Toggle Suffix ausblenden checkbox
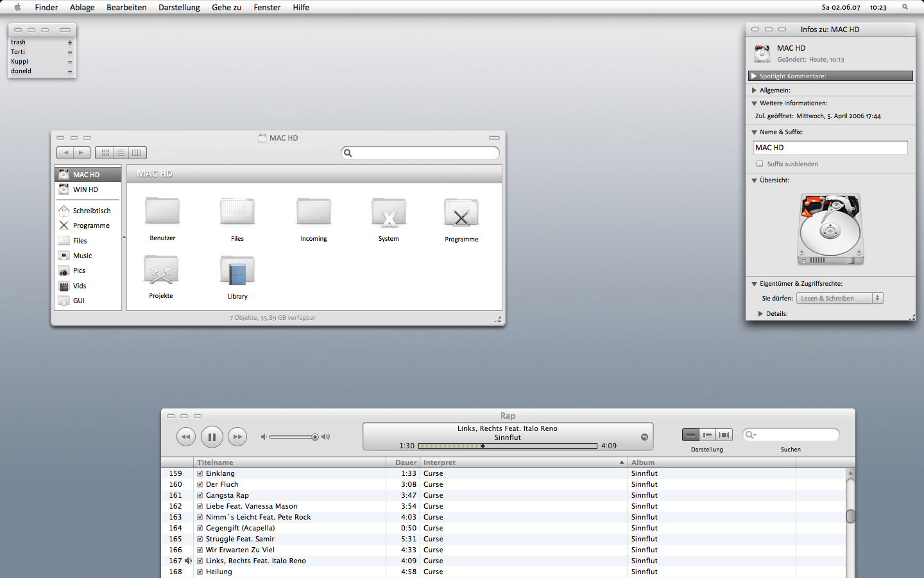 760,164
